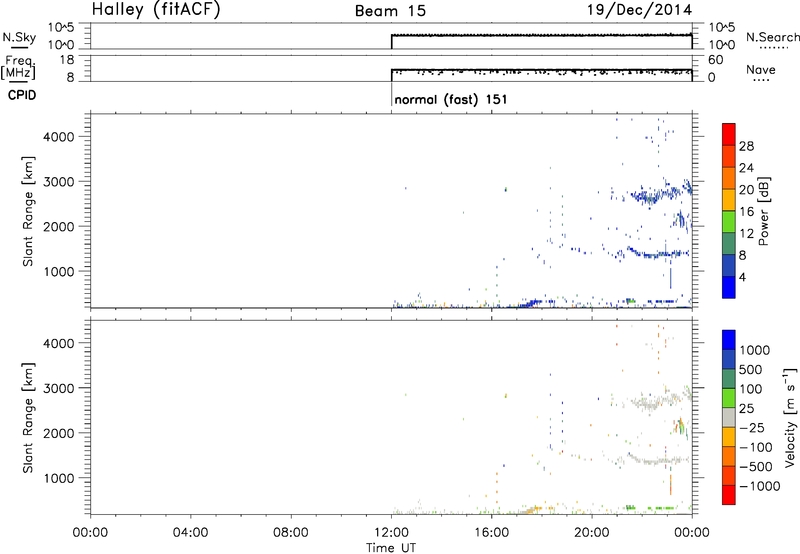Pick the teal 8–12 dB power colorbar segment
The height and width of the screenshot is (554, 800).
(729, 244)
